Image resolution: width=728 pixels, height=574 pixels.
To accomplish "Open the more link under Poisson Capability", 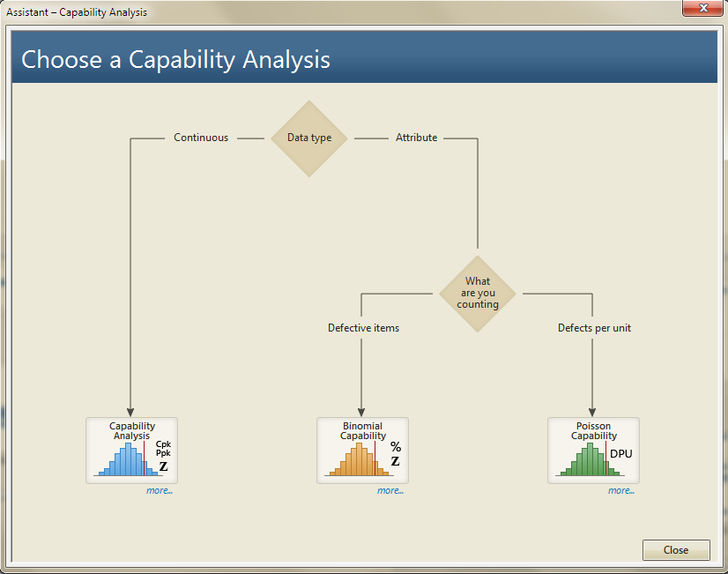I will pos(620,490).
